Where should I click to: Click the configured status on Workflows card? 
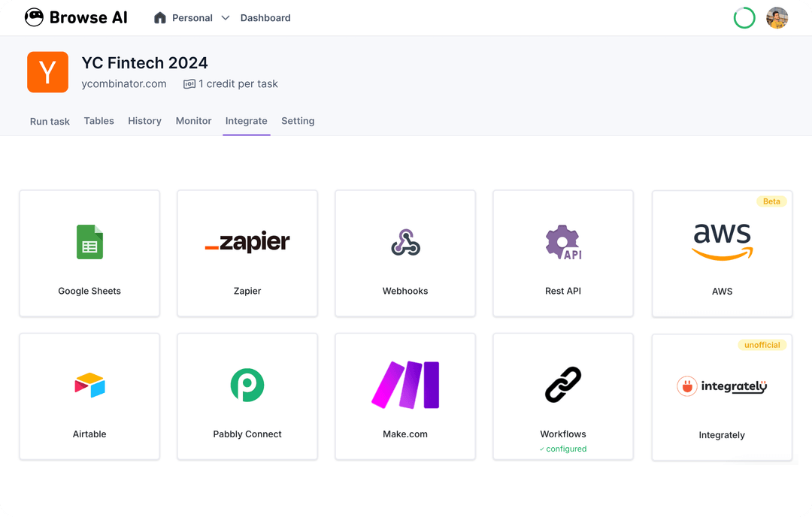click(x=562, y=449)
